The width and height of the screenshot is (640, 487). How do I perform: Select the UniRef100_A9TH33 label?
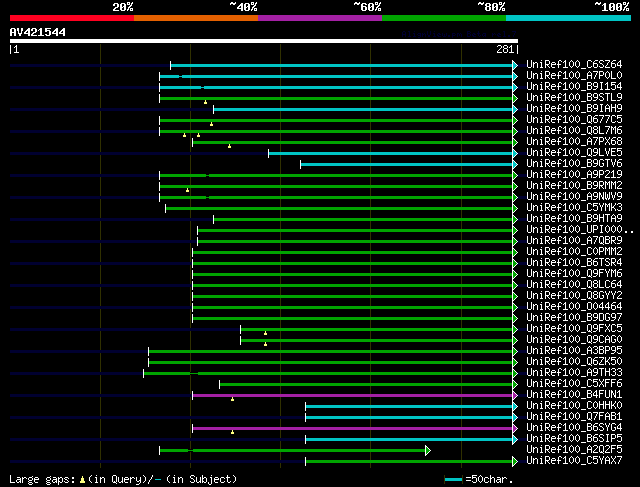(x=574, y=373)
